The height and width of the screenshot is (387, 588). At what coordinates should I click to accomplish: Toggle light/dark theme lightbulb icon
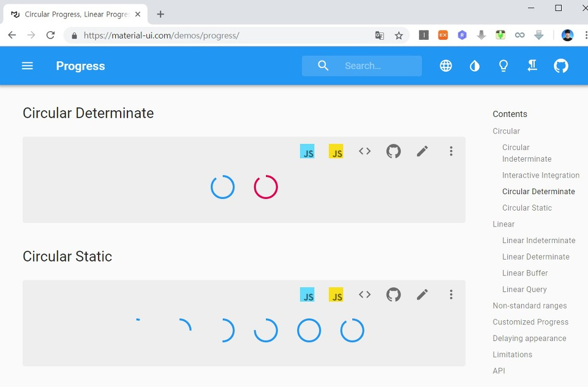pyautogui.click(x=503, y=66)
